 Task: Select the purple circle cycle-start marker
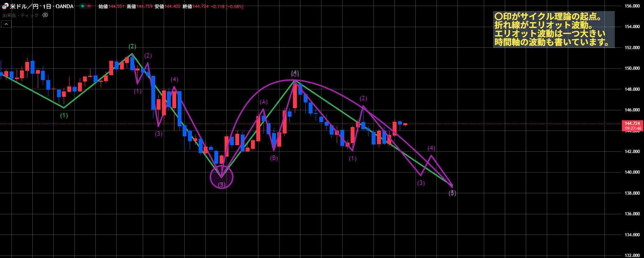coord(221,177)
